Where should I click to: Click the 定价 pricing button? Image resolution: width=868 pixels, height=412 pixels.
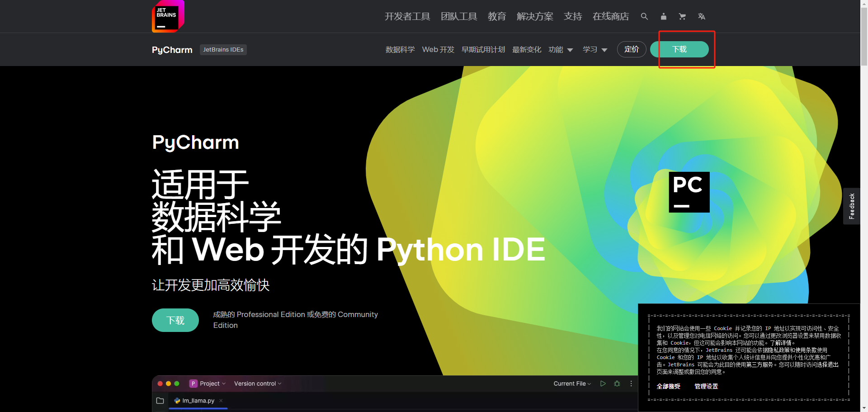[632, 49]
